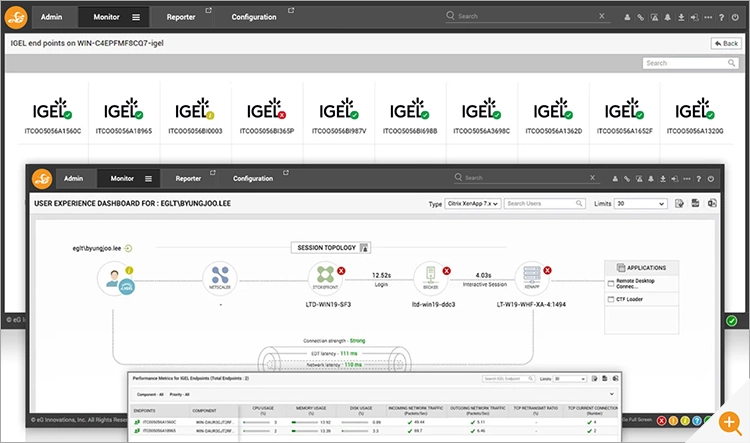
Task: Click the help icon in the front window
Action: click(x=699, y=179)
